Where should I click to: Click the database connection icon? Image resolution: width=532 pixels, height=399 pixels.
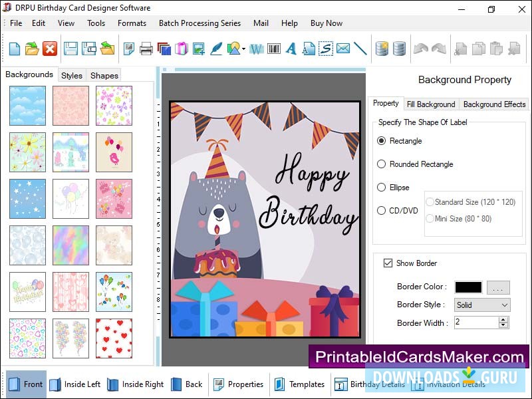point(382,48)
